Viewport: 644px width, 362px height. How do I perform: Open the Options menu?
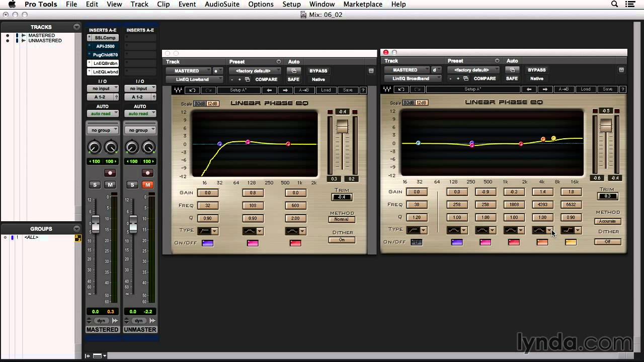coord(261,4)
